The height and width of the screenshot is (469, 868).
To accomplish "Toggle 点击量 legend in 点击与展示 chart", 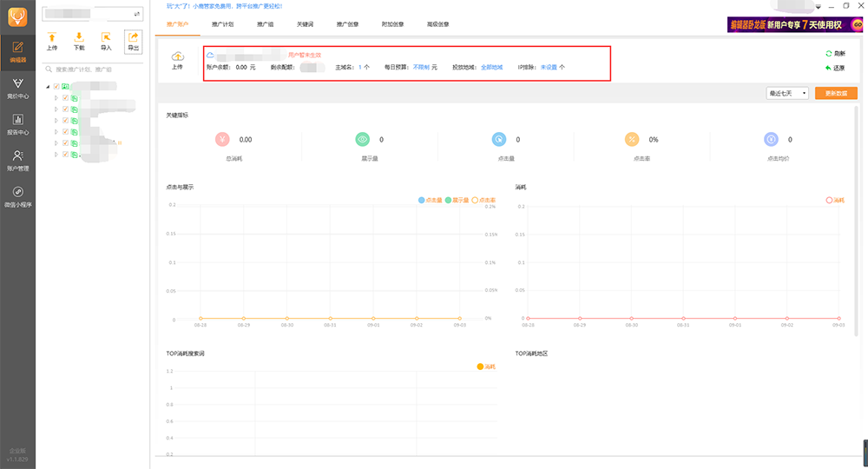I will point(431,200).
